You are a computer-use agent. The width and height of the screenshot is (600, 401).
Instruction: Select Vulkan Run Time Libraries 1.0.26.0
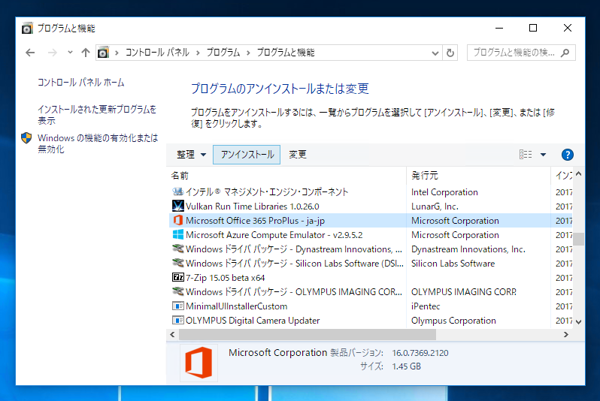click(x=370, y=206)
